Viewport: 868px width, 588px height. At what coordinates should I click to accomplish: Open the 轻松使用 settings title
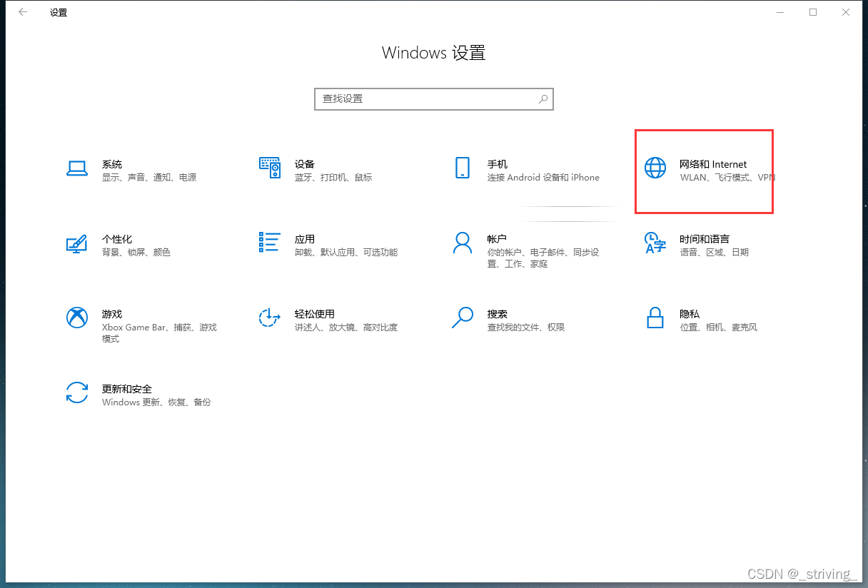tap(315, 314)
